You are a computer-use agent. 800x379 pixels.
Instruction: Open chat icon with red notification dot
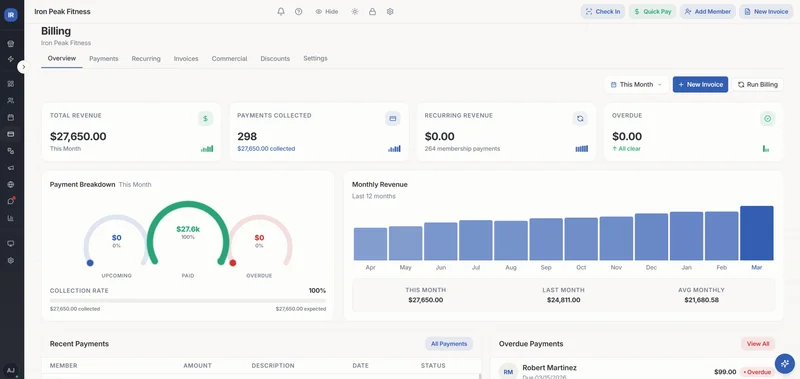pyautogui.click(x=11, y=201)
